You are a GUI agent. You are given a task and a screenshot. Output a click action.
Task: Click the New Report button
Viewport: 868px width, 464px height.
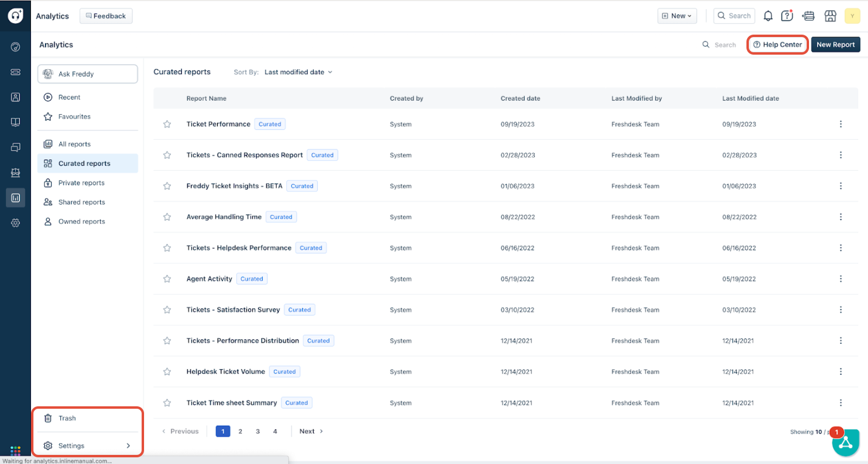tap(835, 45)
